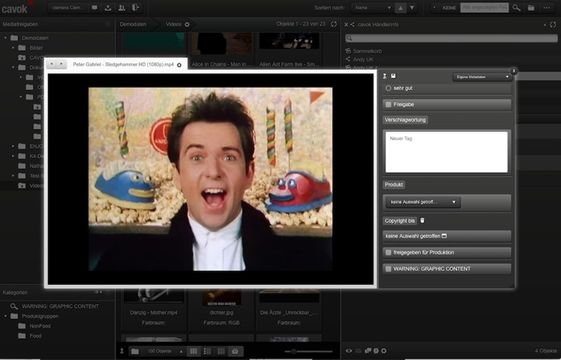
Task: Click the camera view icon in bottom toolbar
Action: (x=235, y=351)
